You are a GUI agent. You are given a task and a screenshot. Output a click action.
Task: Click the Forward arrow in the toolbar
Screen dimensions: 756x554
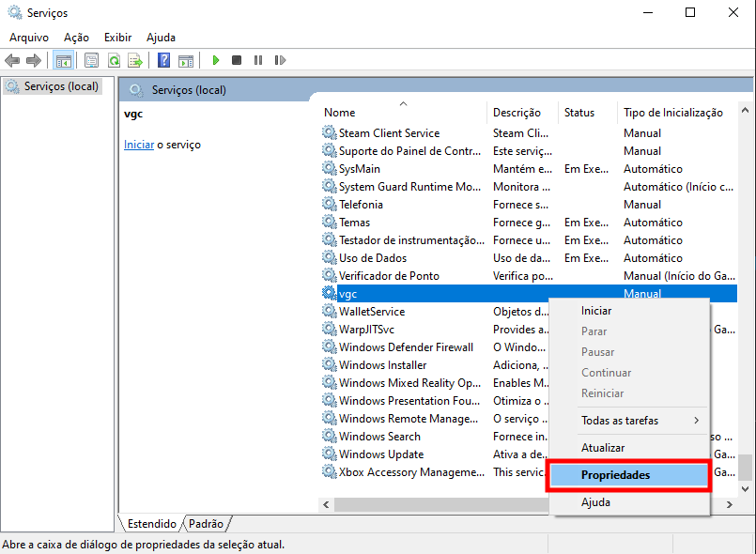coord(34,60)
